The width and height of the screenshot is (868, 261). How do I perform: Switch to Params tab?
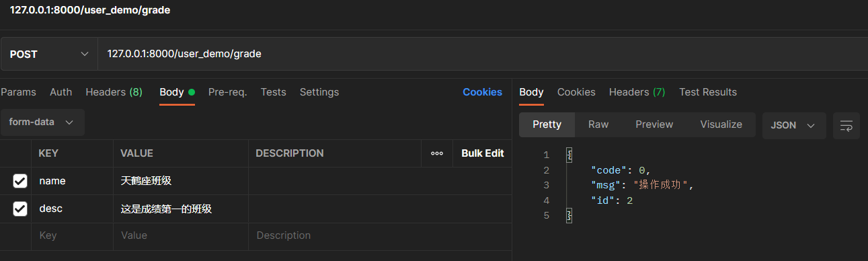[x=18, y=92]
